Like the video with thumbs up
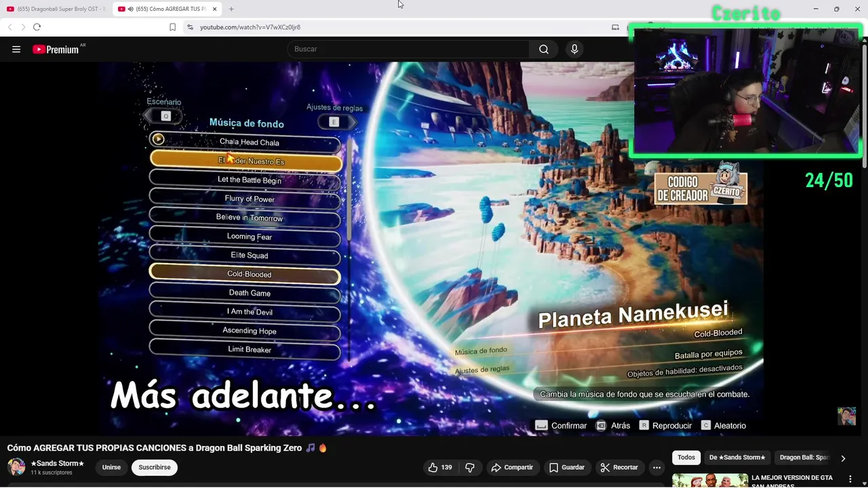 click(x=439, y=468)
